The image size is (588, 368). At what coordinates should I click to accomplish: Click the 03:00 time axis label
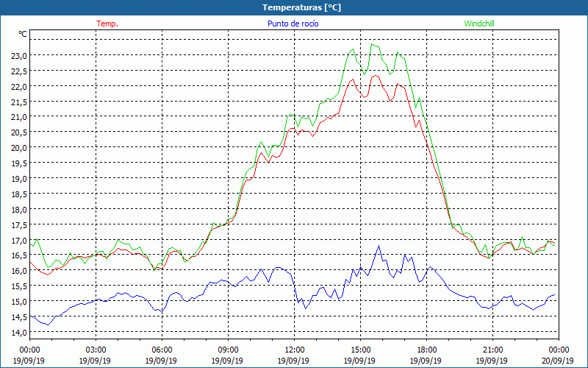tap(96, 350)
